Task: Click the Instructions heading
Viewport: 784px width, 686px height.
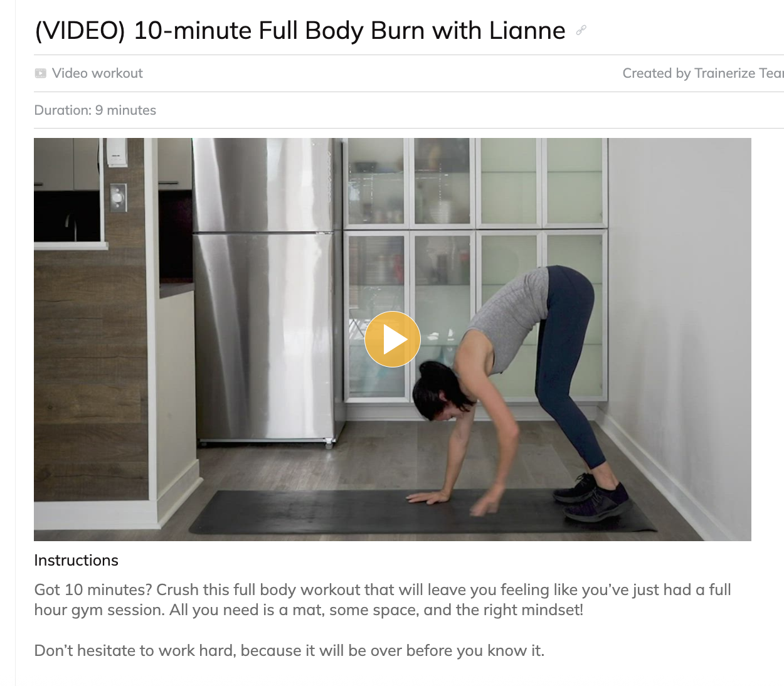Action: (x=76, y=561)
